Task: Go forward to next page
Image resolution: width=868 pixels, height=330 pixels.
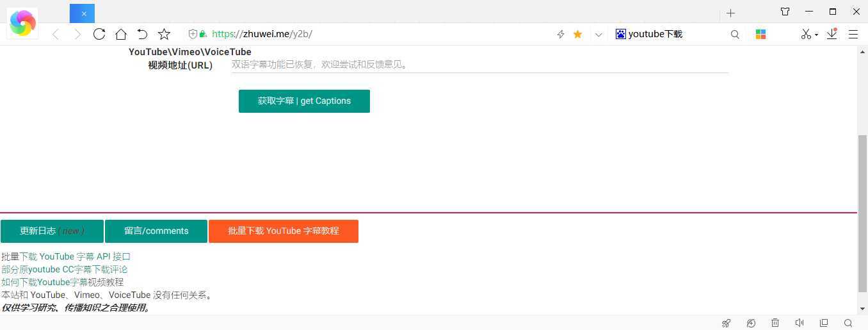Action: tap(77, 35)
